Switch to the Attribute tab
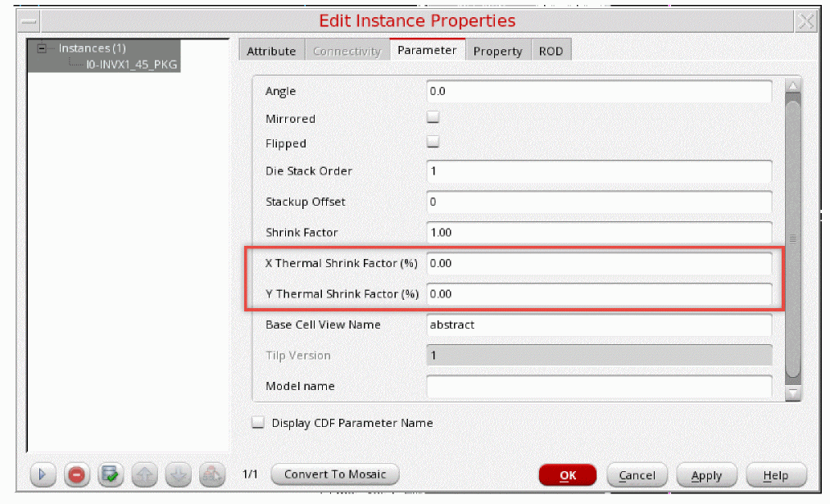830x504 pixels. pyautogui.click(x=271, y=52)
